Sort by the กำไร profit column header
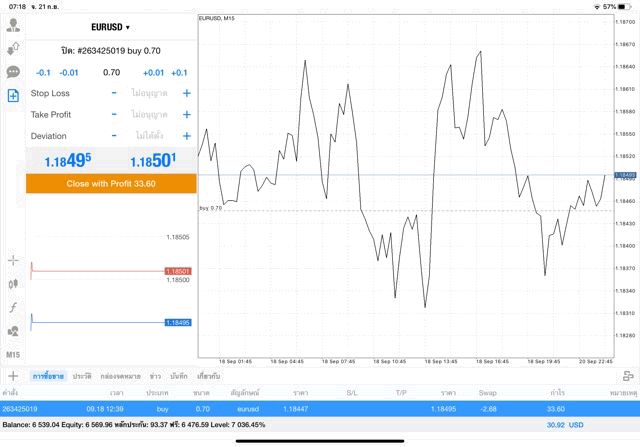Viewport: 640px width, 447px height. pyautogui.click(x=558, y=393)
